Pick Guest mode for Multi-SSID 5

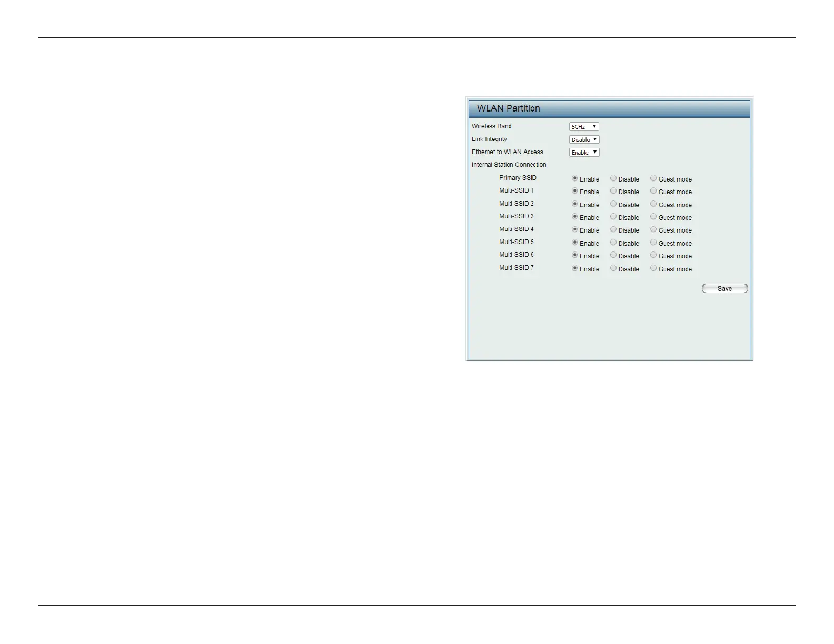[x=653, y=243]
